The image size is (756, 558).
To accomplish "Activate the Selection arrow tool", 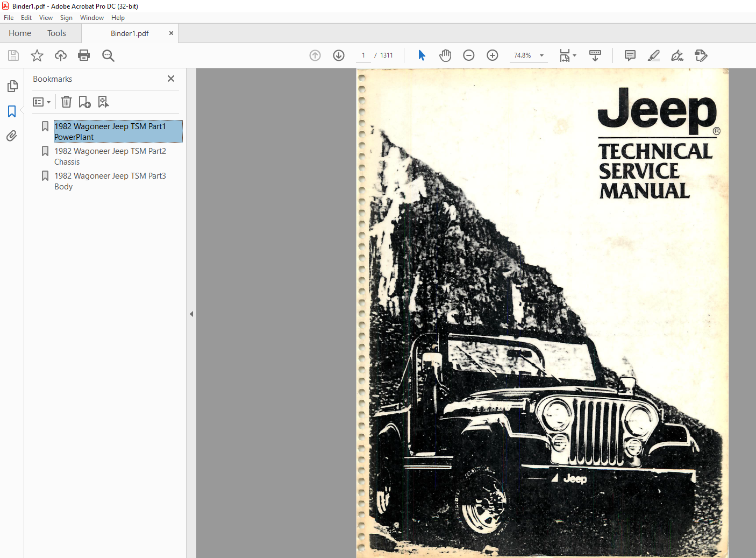I will [x=422, y=55].
